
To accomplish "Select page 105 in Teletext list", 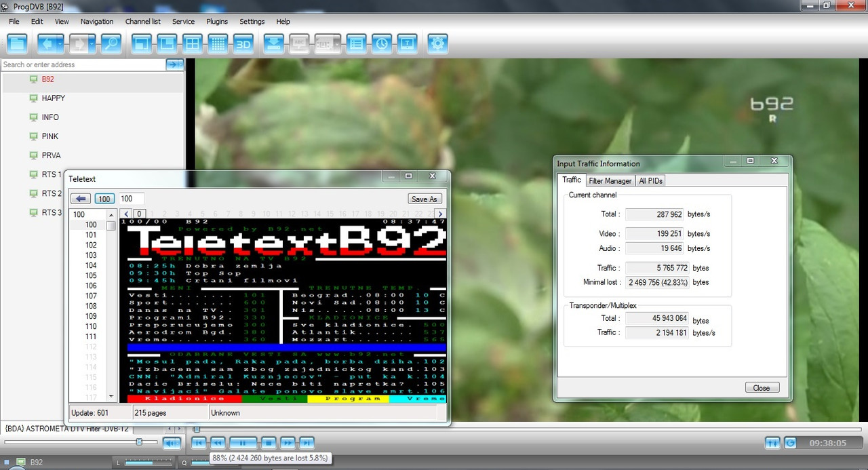I will pos(91,275).
